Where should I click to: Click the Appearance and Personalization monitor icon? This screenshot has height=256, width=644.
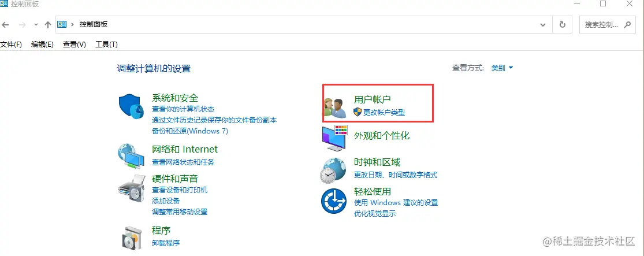(x=335, y=138)
